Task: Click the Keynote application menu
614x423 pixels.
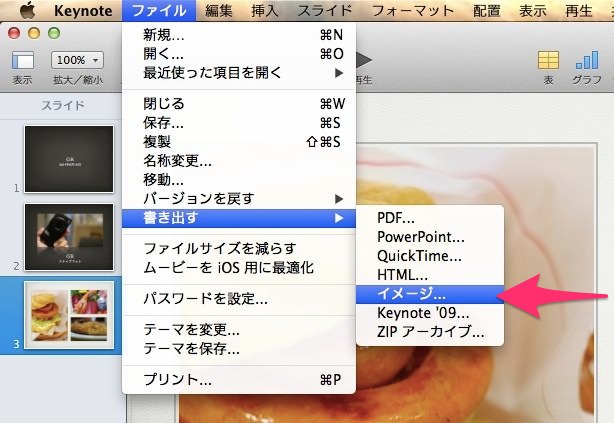Action: coord(83,11)
